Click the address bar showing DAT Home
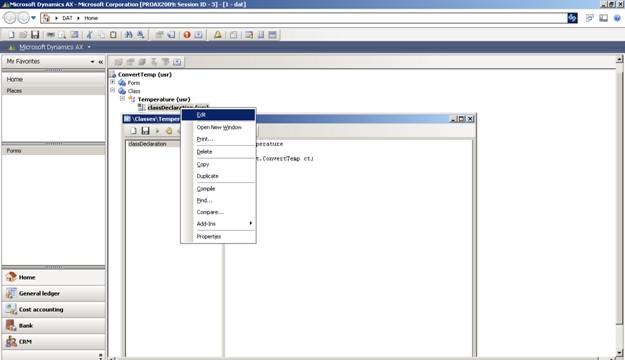 click(303, 18)
